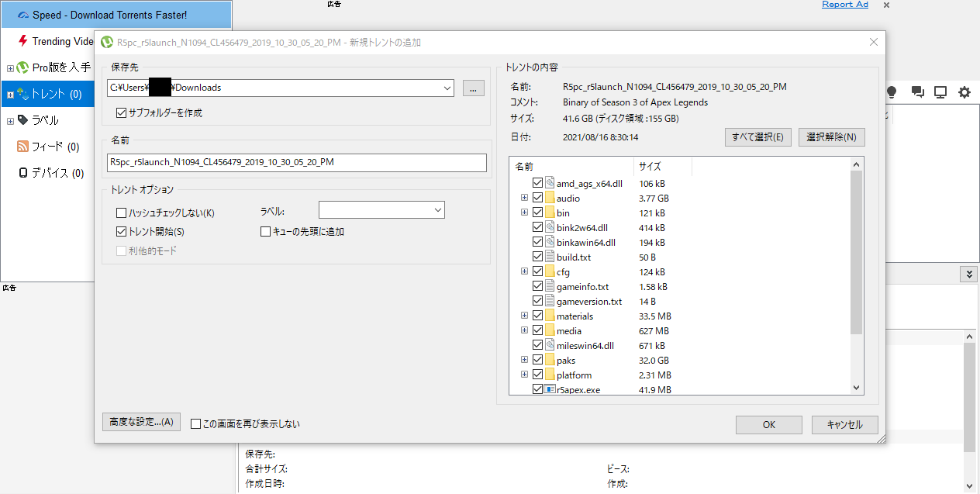This screenshot has width=980, height=494.
Task: Uncheck サブフォルダーを作成 checkbox
Action: 121,113
